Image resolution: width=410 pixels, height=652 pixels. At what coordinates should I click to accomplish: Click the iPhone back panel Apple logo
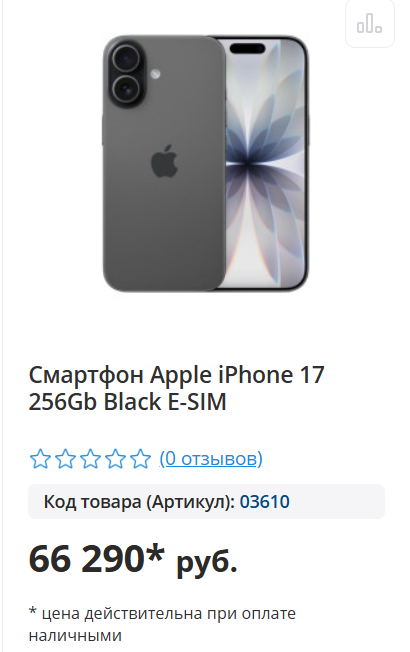click(164, 161)
